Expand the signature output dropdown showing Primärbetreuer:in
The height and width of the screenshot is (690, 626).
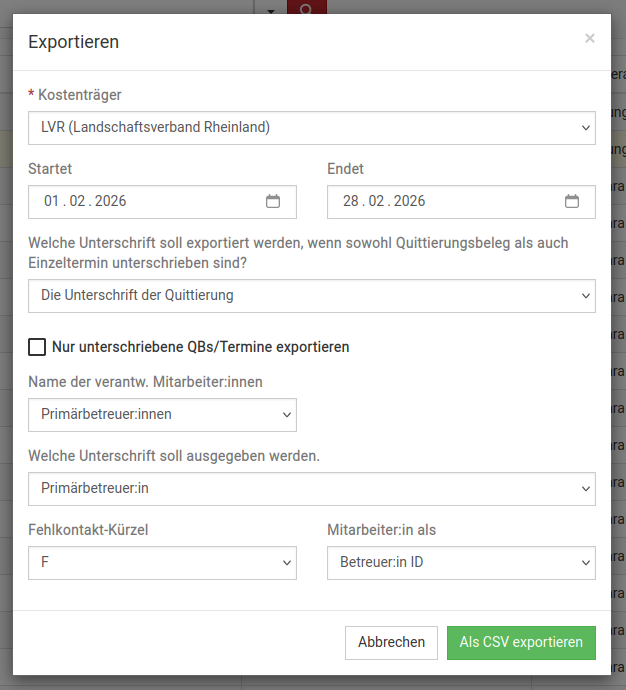coord(311,489)
